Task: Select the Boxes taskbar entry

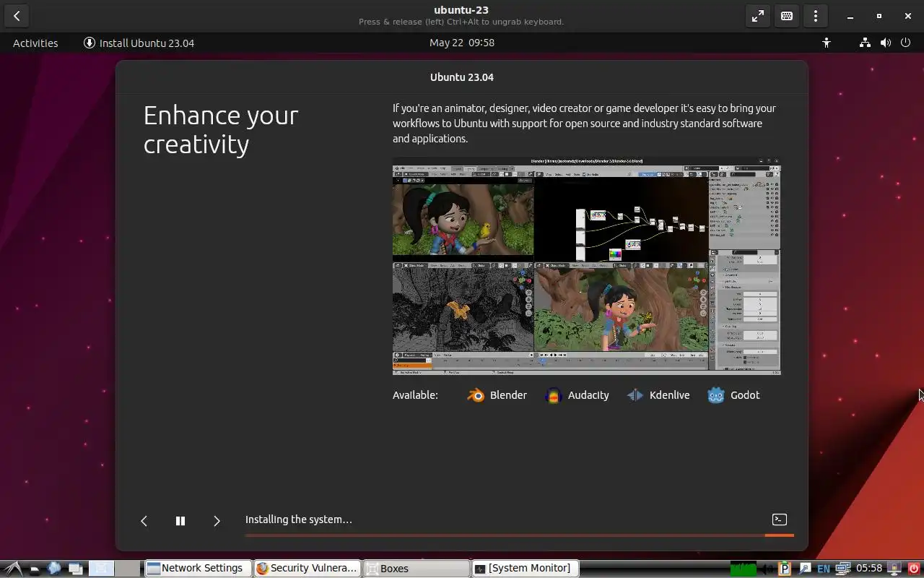Action: [x=416, y=569]
